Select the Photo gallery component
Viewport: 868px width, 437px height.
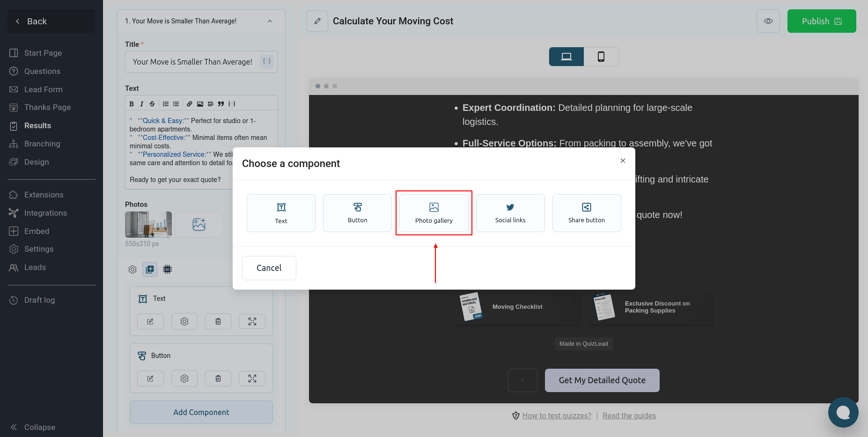pos(434,213)
